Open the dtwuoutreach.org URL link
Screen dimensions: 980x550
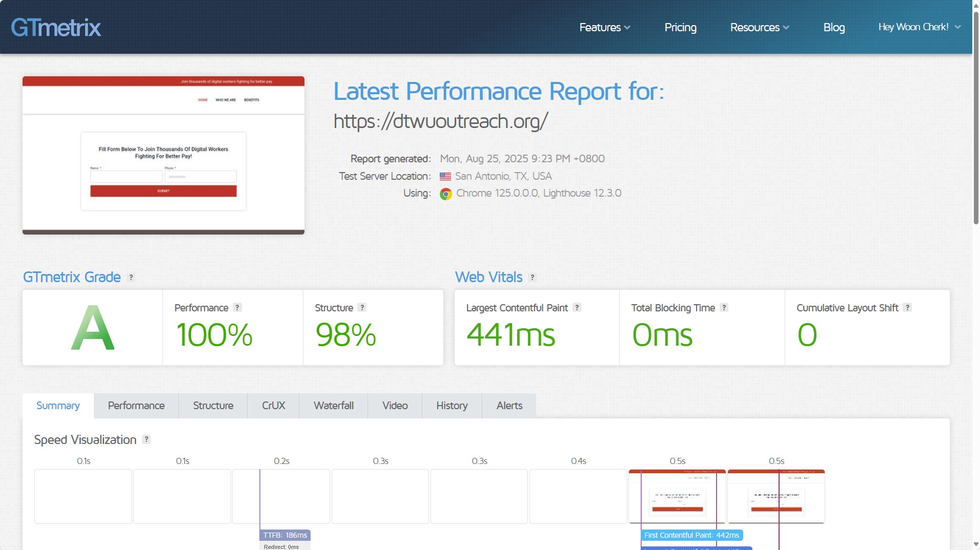[x=441, y=121]
